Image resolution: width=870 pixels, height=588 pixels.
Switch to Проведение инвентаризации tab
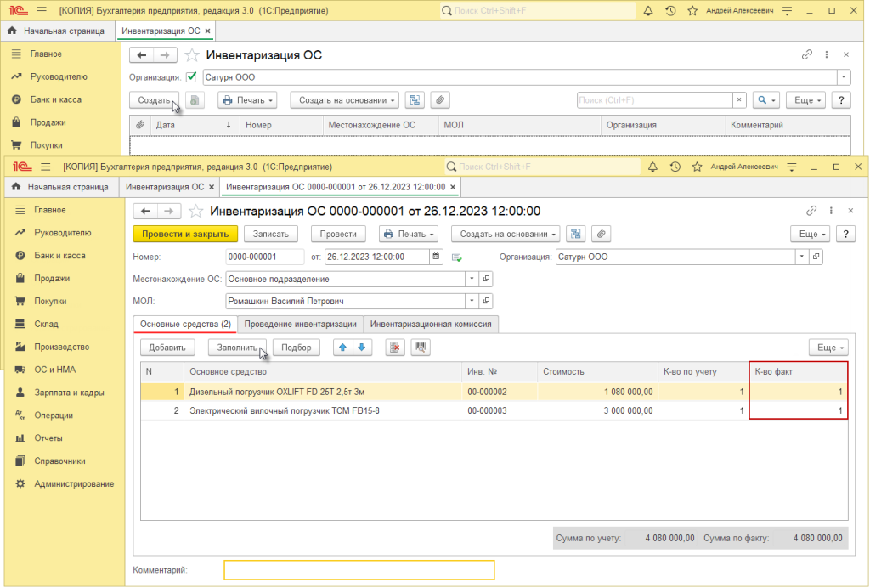pyautogui.click(x=300, y=324)
